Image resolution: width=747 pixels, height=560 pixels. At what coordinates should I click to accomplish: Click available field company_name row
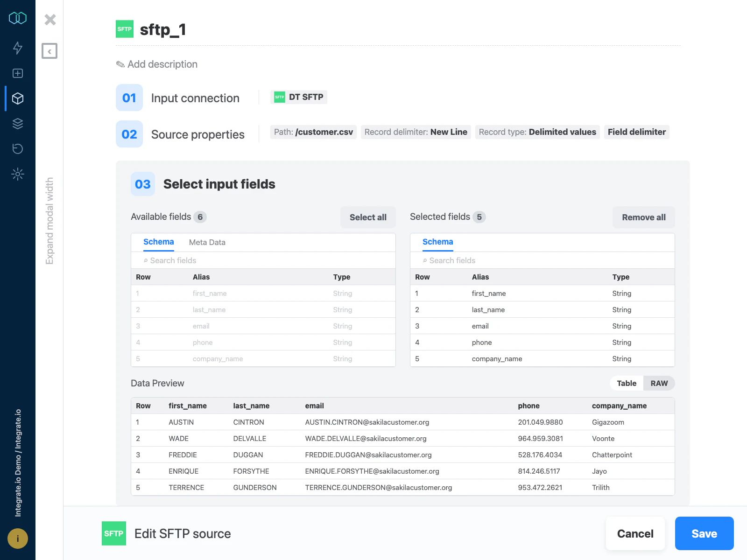coord(263,359)
